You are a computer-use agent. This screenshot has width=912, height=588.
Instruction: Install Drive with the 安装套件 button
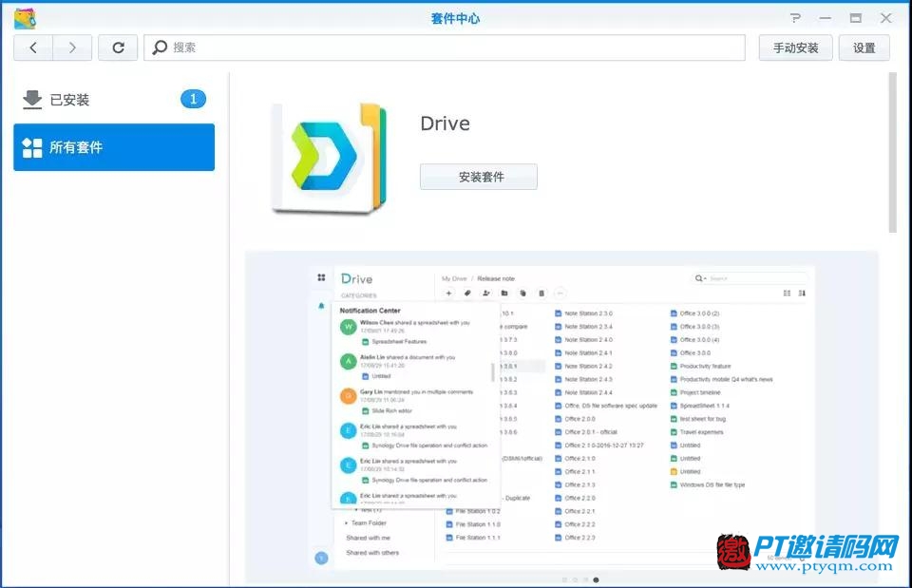point(479,177)
